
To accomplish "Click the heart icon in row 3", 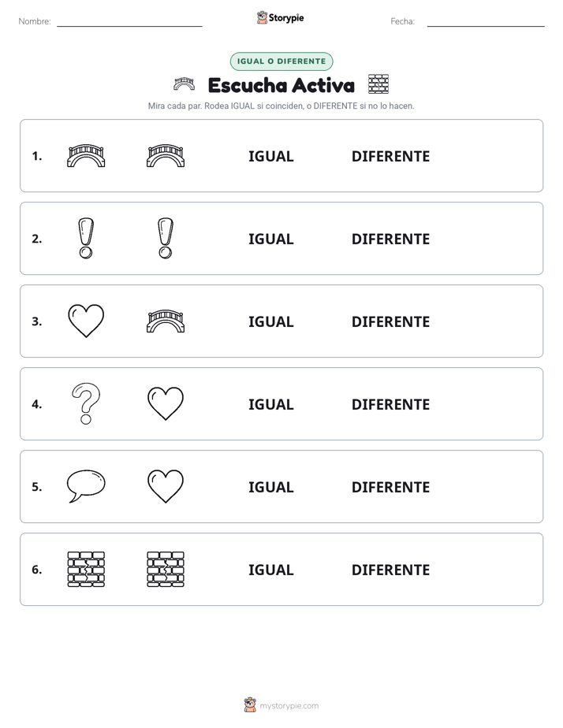I will [x=86, y=321].
